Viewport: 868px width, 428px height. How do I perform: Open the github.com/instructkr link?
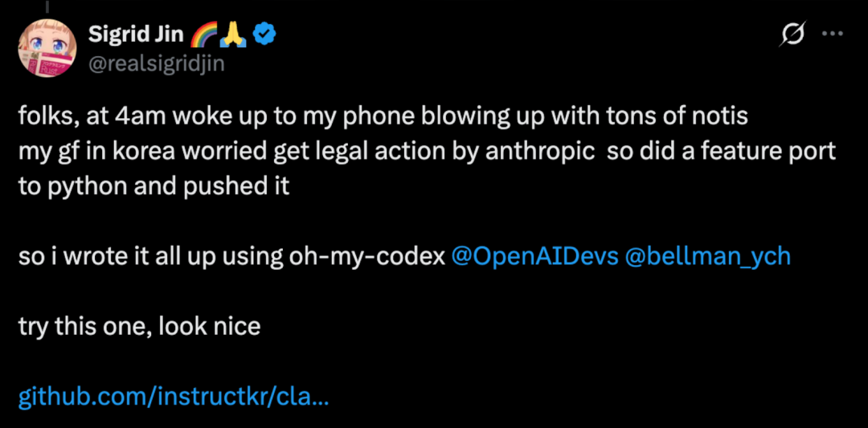(173, 397)
